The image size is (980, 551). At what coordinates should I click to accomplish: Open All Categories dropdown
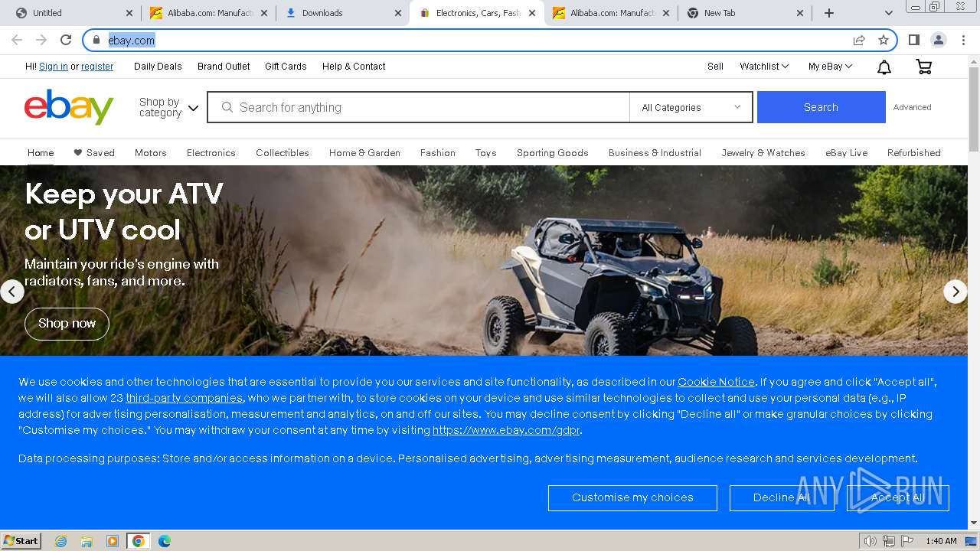pos(691,107)
